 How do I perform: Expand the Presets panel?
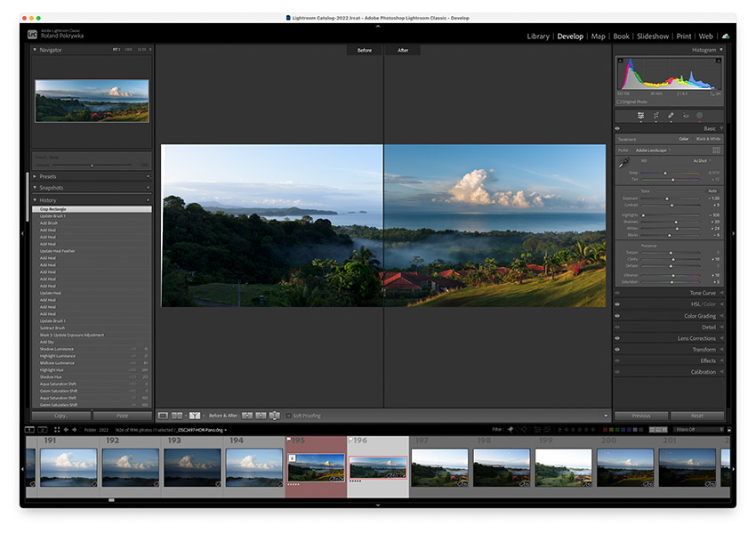49,176
